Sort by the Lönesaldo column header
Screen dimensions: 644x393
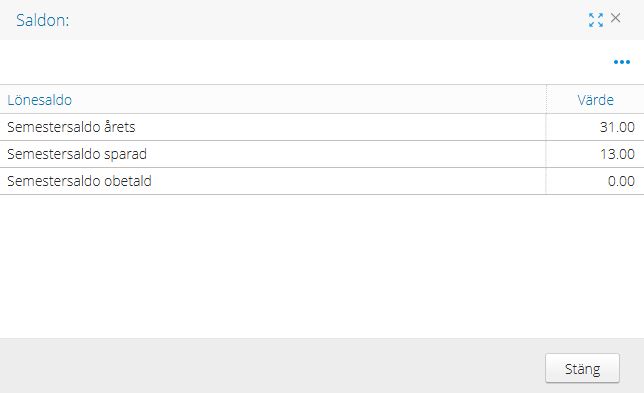[x=39, y=100]
